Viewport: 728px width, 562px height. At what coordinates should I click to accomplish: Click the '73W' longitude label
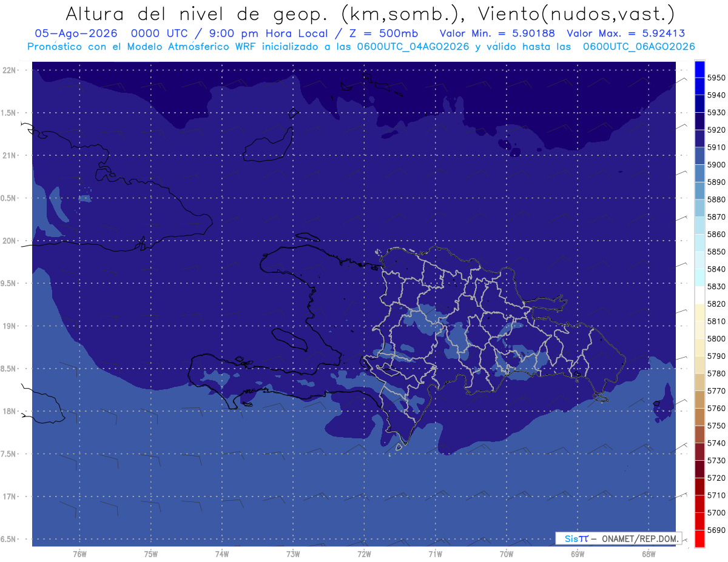293,554
